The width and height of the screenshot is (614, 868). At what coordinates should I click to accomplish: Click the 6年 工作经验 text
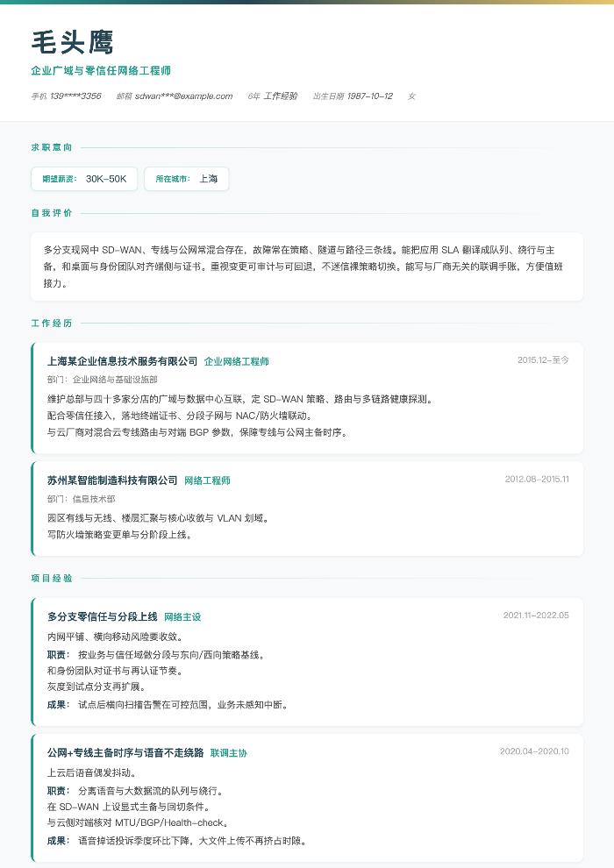(273, 96)
